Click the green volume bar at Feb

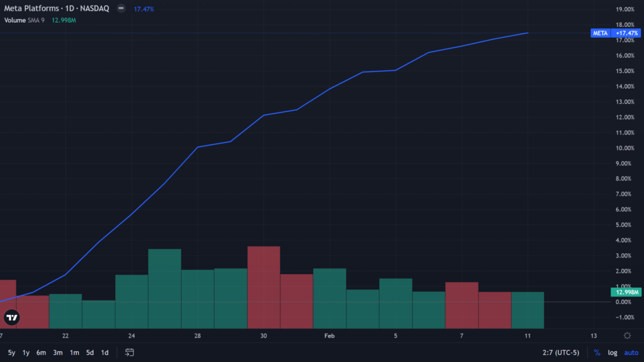[x=330, y=299]
